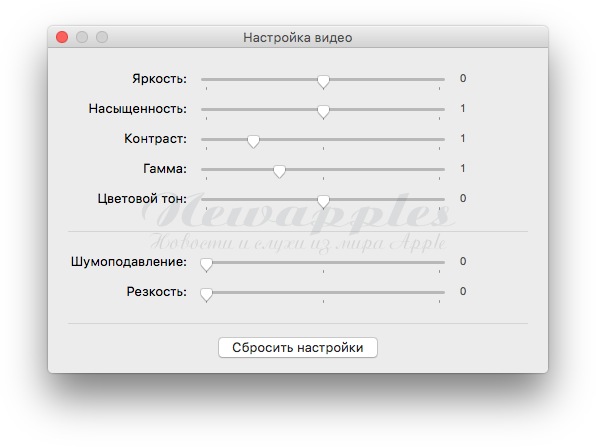596x447 pixels.
Task: Click right end of Гамма track
Action: pos(442,170)
